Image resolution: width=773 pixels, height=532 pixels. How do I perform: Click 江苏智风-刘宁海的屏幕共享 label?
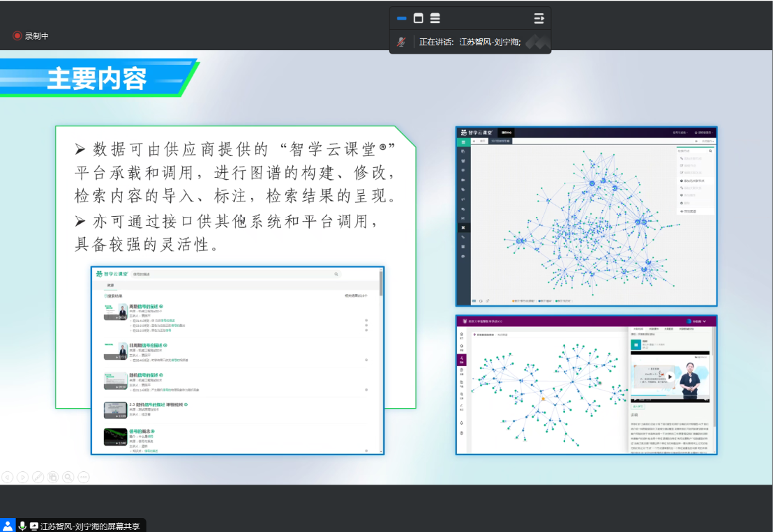coord(90,526)
